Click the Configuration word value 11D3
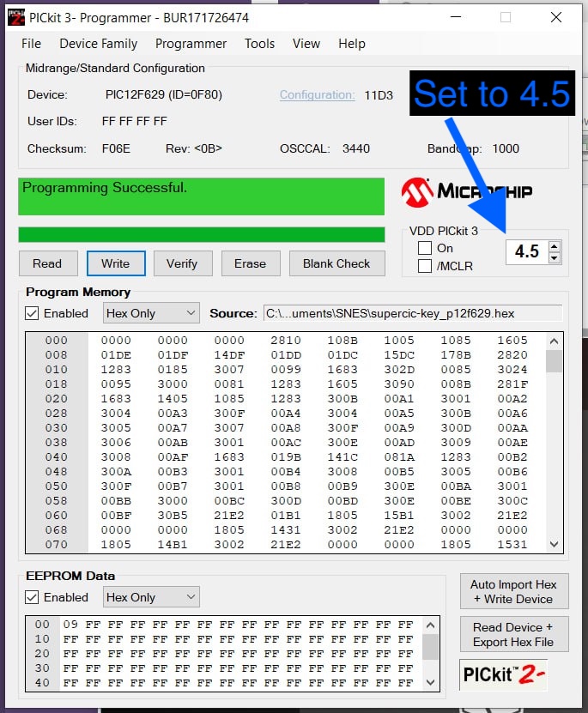Image resolution: width=588 pixels, height=713 pixels. click(x=379, y=95)
